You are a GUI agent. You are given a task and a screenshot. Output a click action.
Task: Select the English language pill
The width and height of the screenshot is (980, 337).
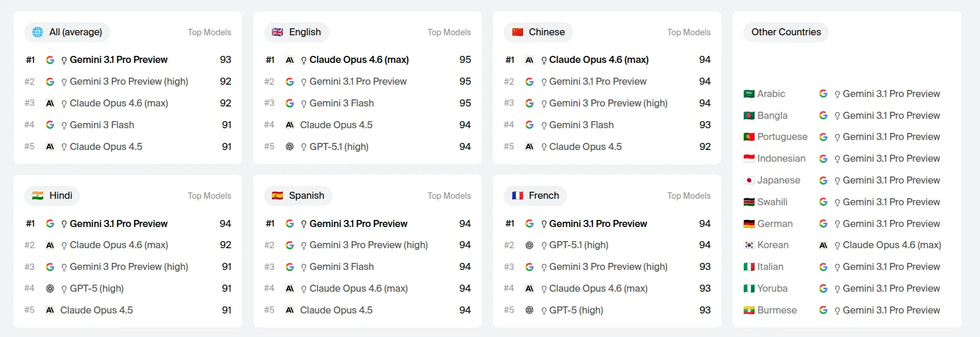click(296, 32)
